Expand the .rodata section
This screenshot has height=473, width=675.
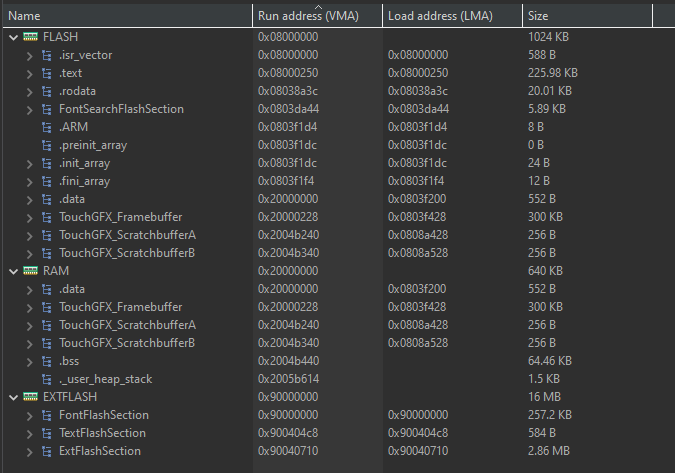pos(29,92)
